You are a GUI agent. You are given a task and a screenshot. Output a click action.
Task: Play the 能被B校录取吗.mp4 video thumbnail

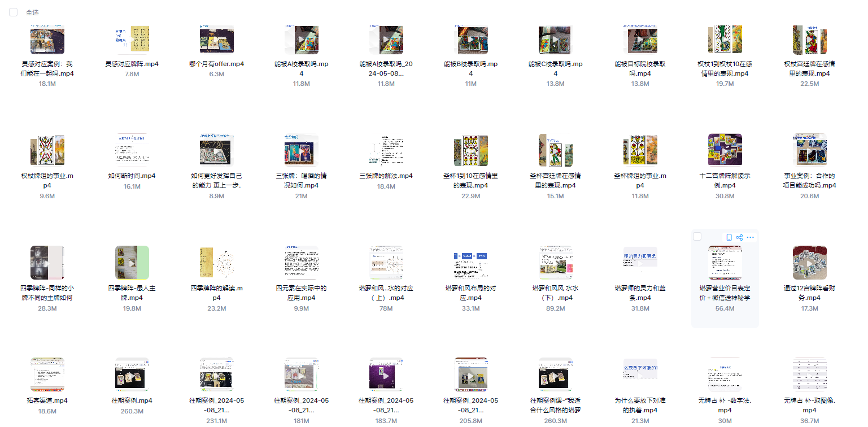(471, 39)
